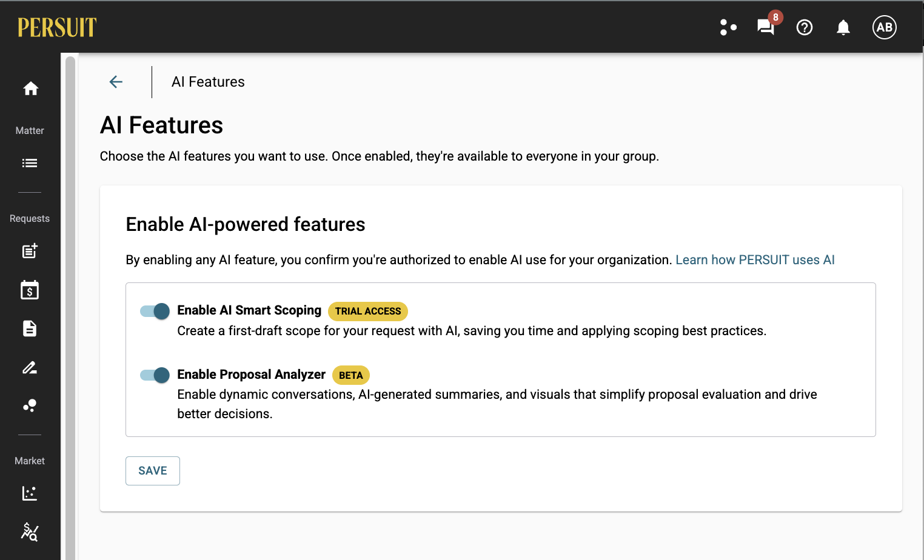The height and width of the screenshot is (560, 924).
Task: Open the Matter list icon
Action: click(30, 163)
